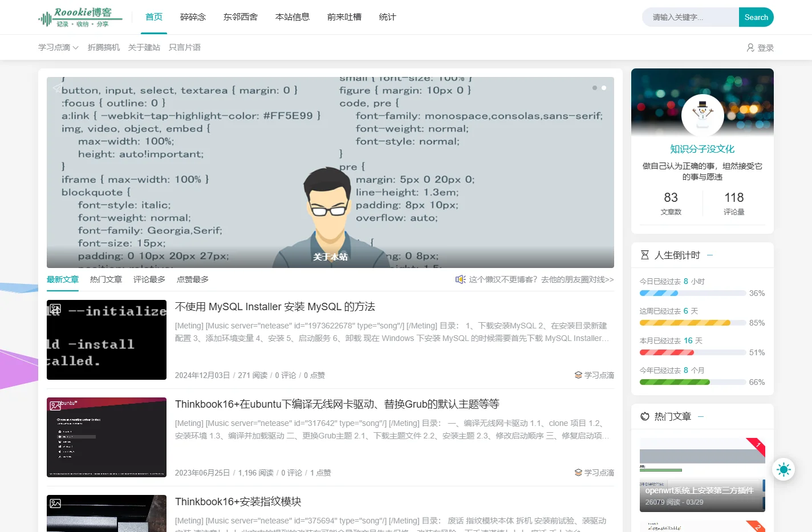Click the 关于本站 carousel slide
This screenshot has height=532, width=812.
point(330,172)
